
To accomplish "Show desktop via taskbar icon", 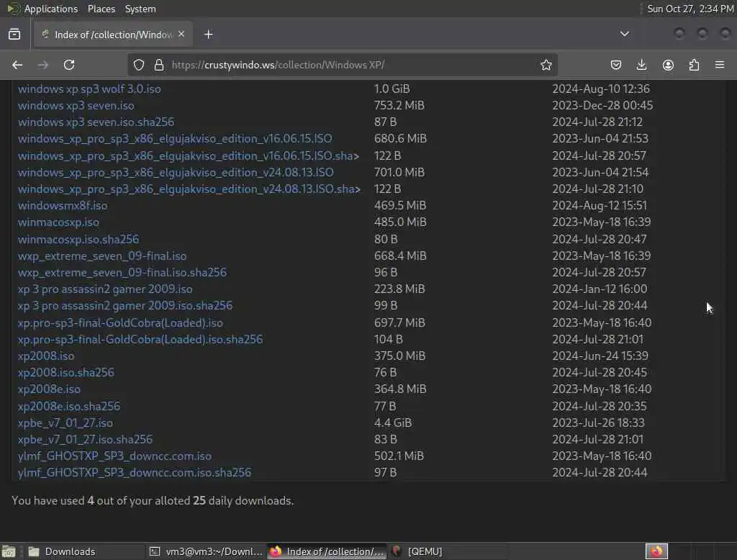I will (9, 551).
